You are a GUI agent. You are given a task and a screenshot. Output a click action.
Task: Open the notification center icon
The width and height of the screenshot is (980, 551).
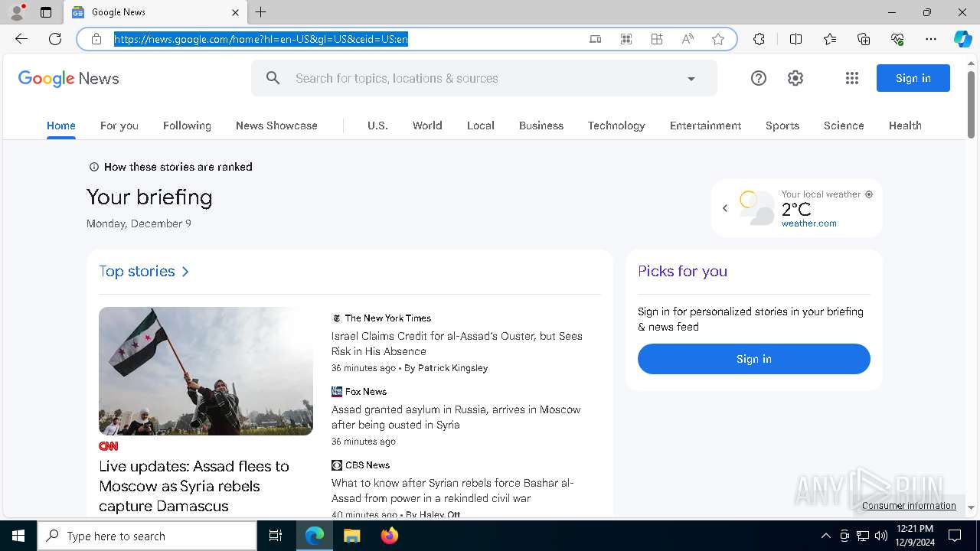pos(955,536)
